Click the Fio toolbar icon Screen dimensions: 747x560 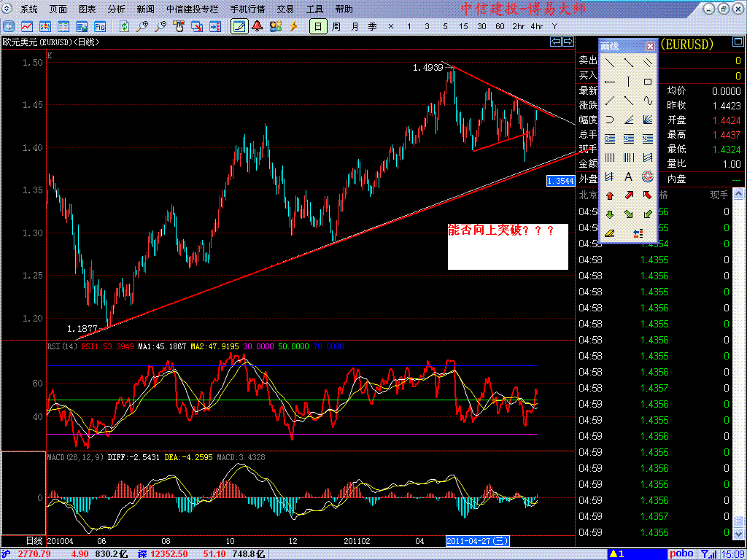point(99,27)
